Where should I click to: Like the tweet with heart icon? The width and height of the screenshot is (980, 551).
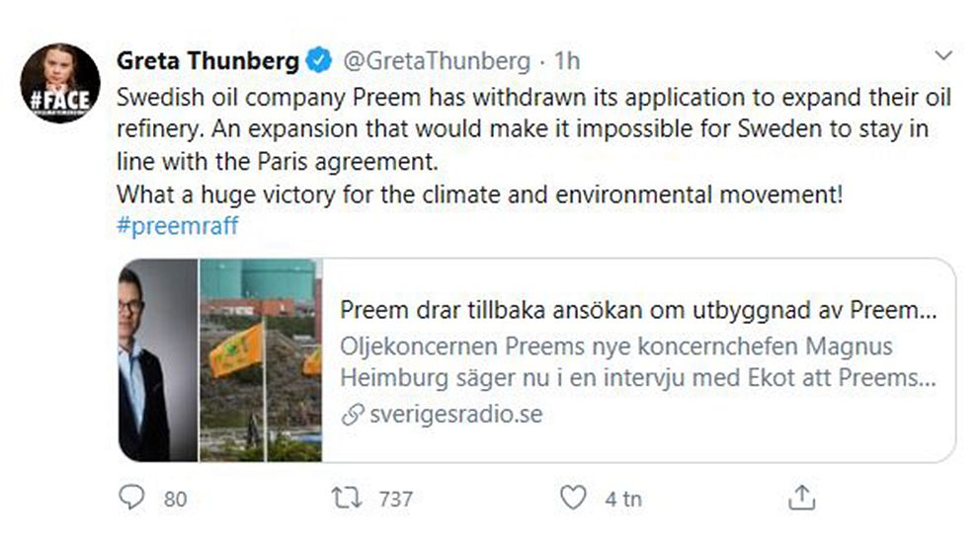[573, 498]
